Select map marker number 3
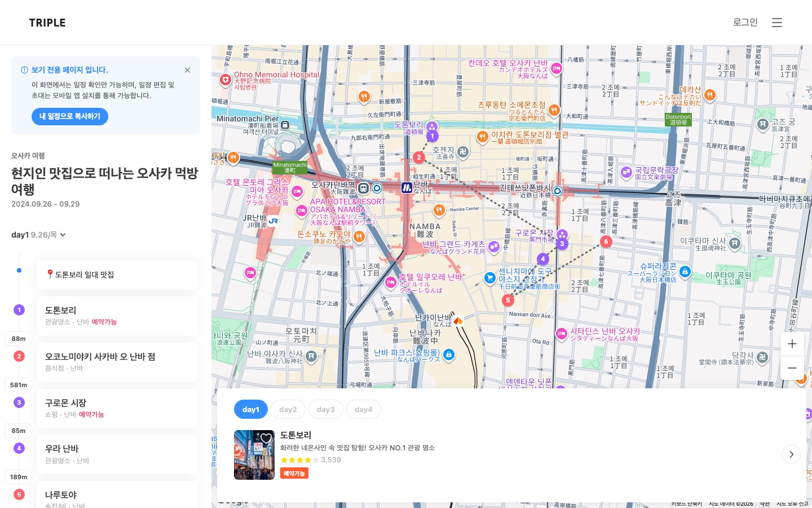 [x=562, y=244]
